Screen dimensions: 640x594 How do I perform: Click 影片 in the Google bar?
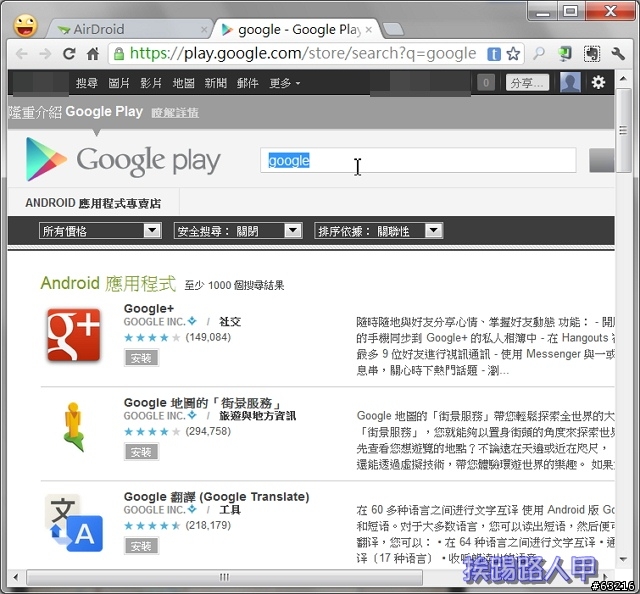[151, 83]
